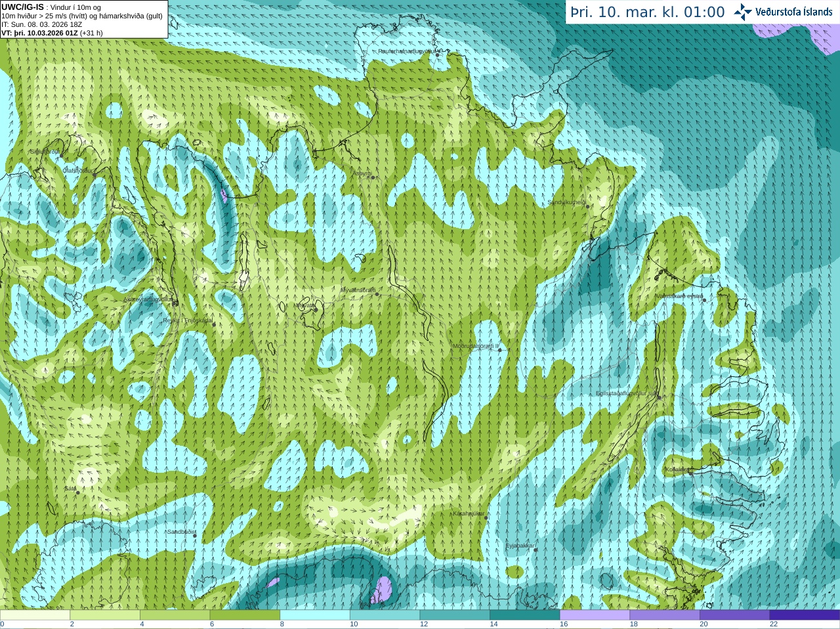
Task: Click the IT: Sun. 08. 03. 2026 18Z line
Action: click(41, 24)
